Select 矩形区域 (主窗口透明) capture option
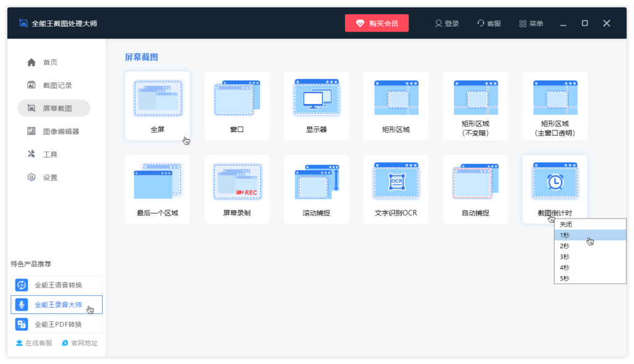 (x=555, y=99)
